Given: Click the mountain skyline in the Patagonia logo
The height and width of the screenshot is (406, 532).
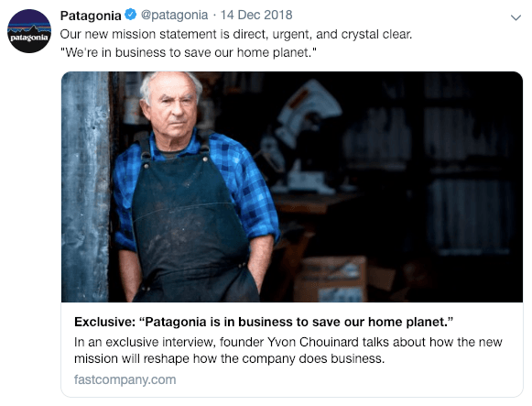Looking at the screenshot, I should pyautogui.click(x=29, y=28).
